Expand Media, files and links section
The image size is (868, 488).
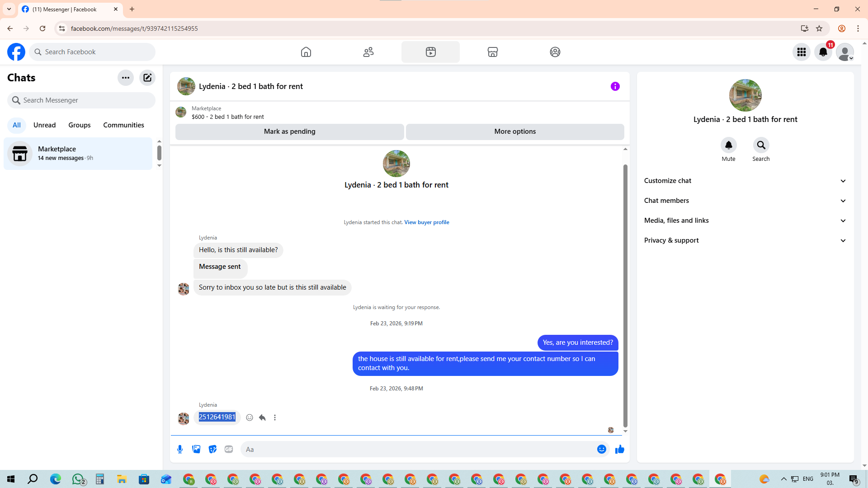745,221
